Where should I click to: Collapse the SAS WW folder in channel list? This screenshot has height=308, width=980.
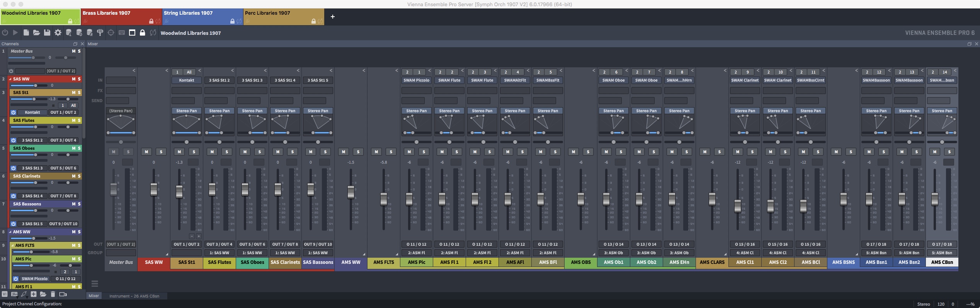pos(10,79)
